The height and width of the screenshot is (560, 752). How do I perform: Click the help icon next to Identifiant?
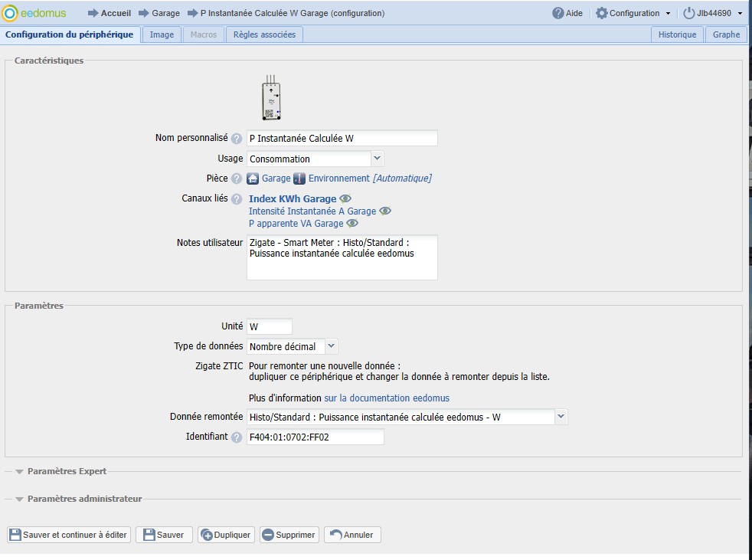[x=237, y=437]
